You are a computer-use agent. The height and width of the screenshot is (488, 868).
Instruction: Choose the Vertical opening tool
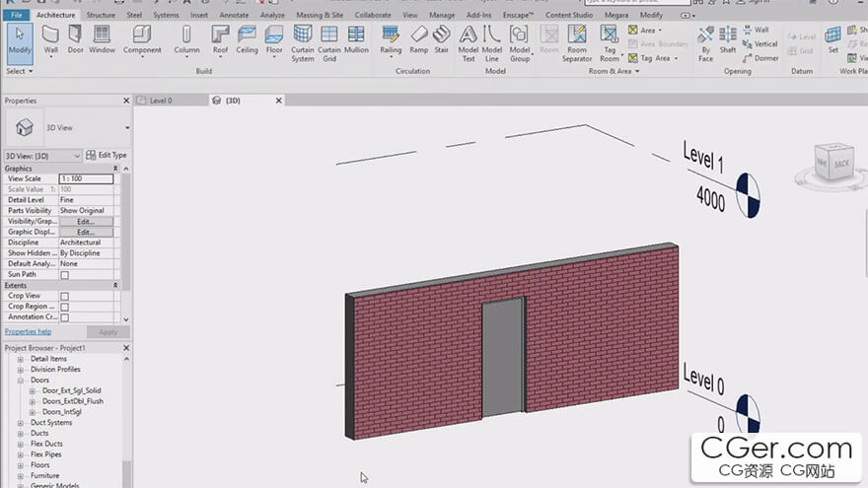point(759,43)
